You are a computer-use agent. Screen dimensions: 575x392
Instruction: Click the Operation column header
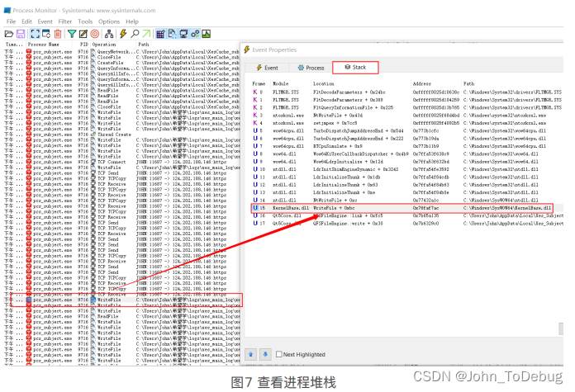(x=104, y=45)
